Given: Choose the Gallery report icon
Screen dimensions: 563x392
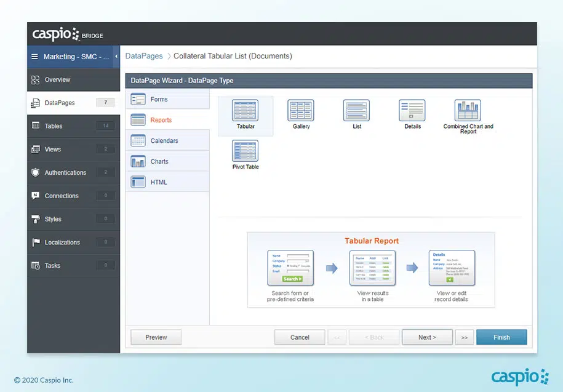Looking at the screenshot, I should point(301,110).
